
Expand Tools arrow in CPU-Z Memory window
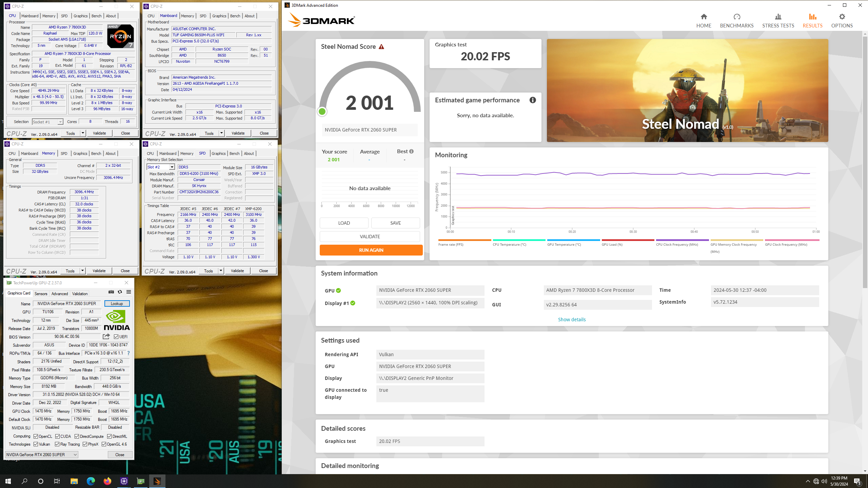click(82, 271)
